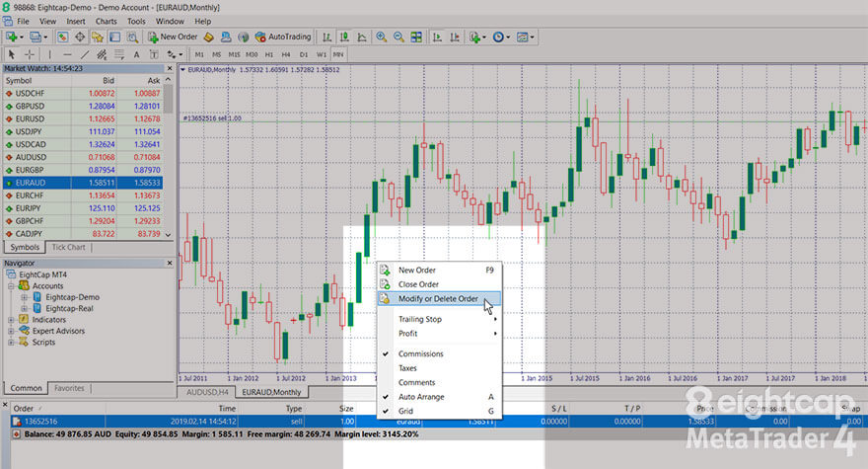Toggle Commissions in context menu
Screen dimensions: 868x469
(439, 353)
